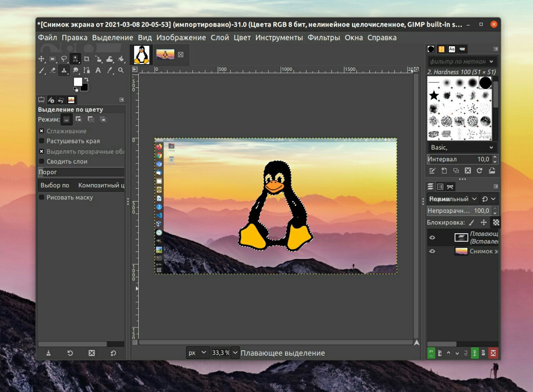Select the Zoom magnifier tool
Viewport: 533px width, 392px height.
(121, 70)
